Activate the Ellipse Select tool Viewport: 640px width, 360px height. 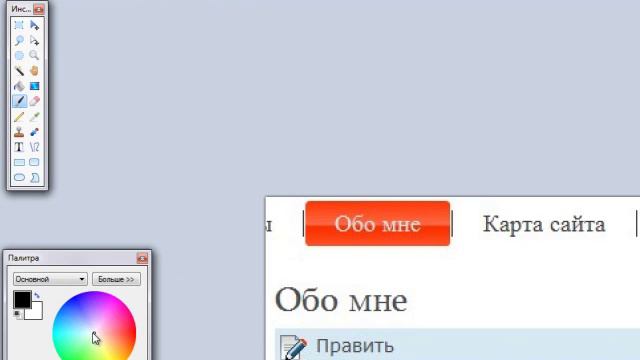(19, 56)
